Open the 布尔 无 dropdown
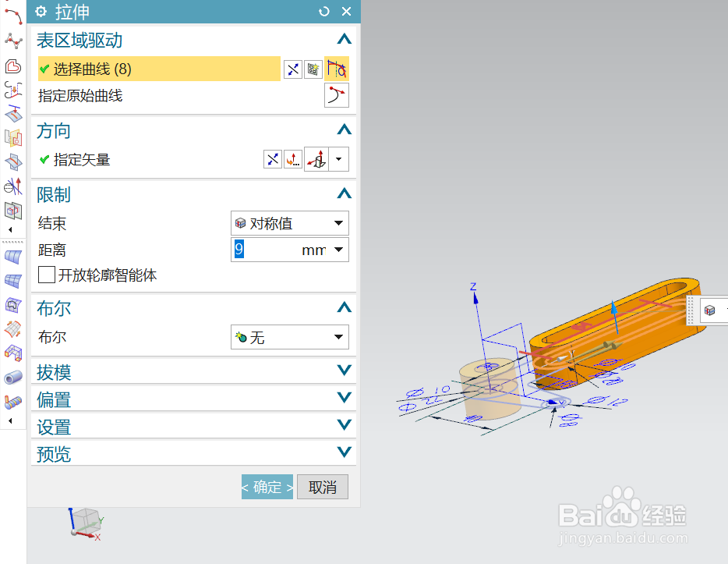 point(290,337)
